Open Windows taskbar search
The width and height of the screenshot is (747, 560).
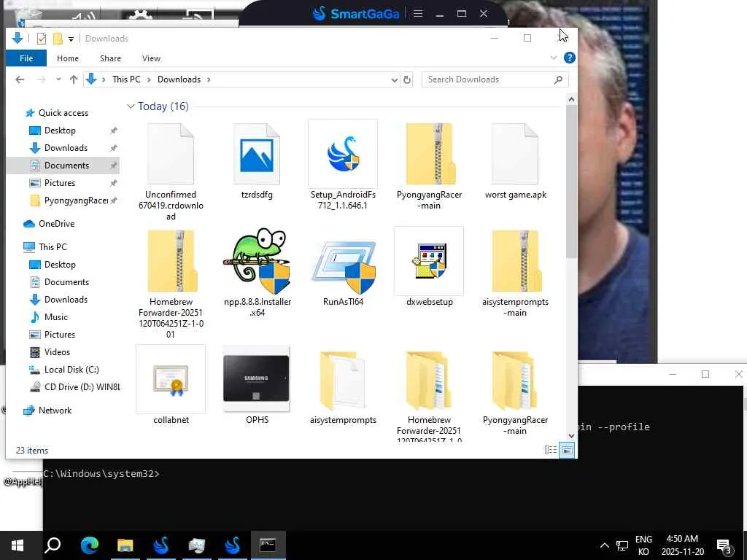coord(53,545)
